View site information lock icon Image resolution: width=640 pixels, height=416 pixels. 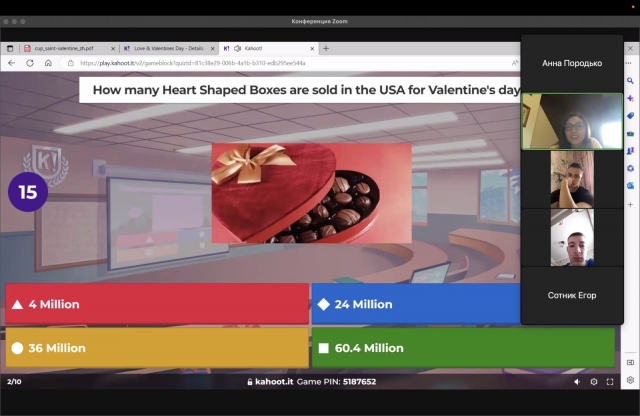tap(71, 63)
